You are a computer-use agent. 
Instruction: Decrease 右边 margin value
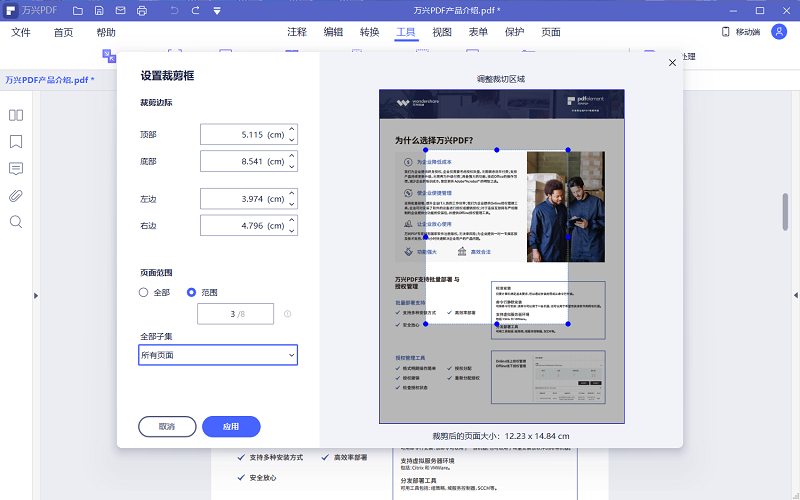point(291,231)
